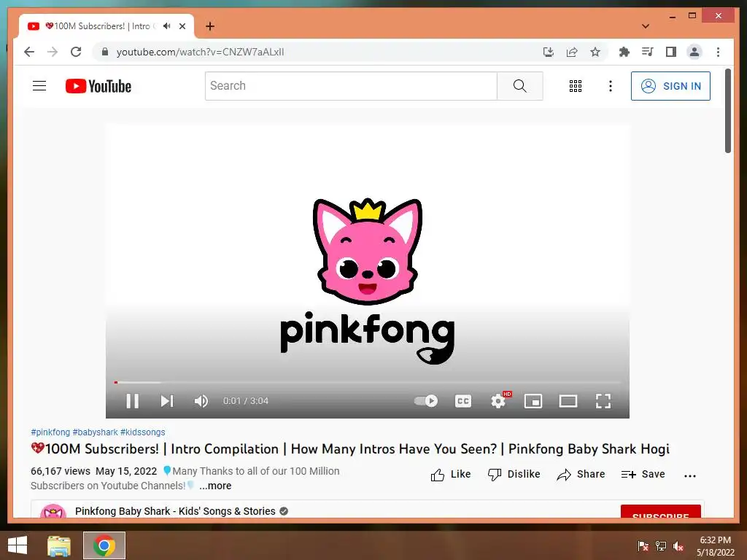Click the search magnifier button

[519, 86]
